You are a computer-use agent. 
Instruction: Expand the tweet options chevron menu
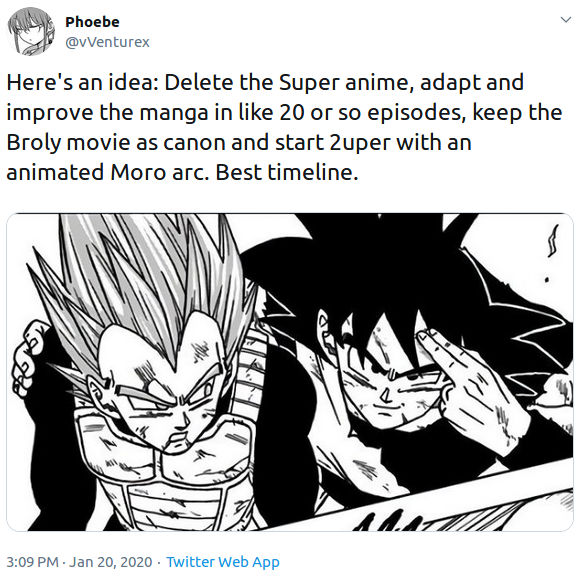(x=566, y=20)
